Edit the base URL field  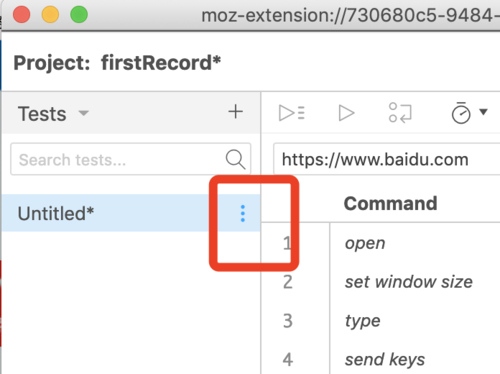click(387, 159)
